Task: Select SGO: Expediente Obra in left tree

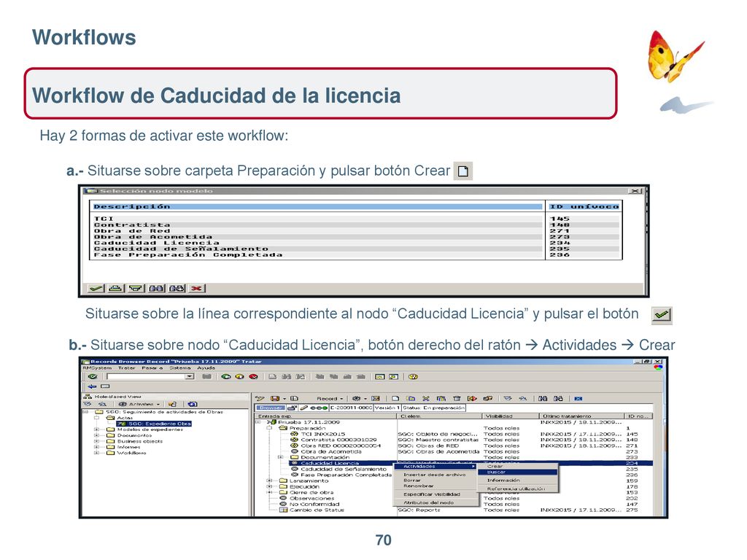Action: 155,424
